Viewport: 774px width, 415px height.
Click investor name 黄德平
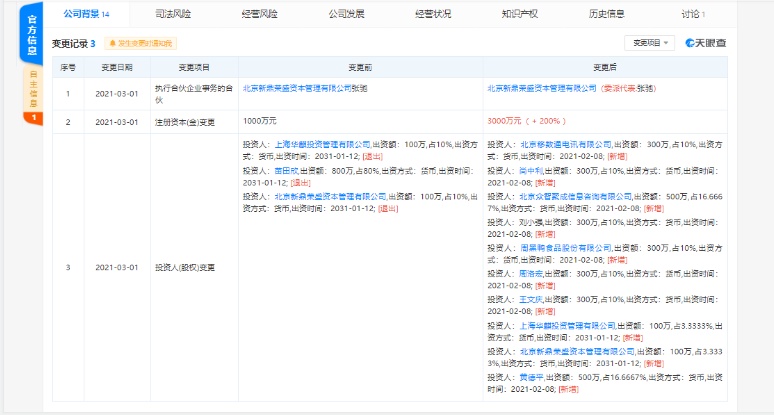click(531, 377)
